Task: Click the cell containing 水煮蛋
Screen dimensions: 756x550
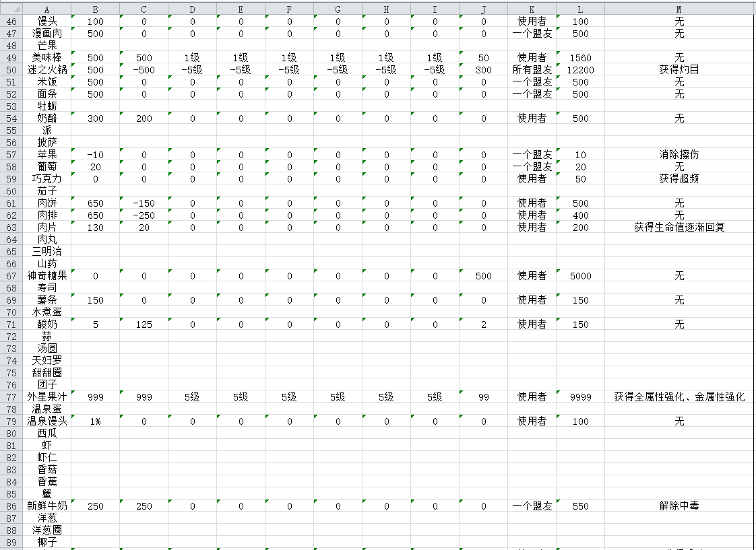Action: coord(46,312)
